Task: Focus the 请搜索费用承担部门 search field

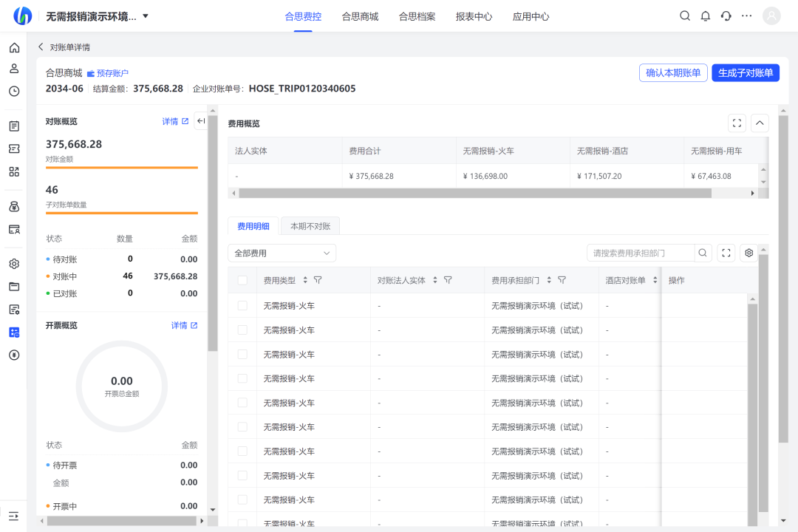Action: point(641,253)
